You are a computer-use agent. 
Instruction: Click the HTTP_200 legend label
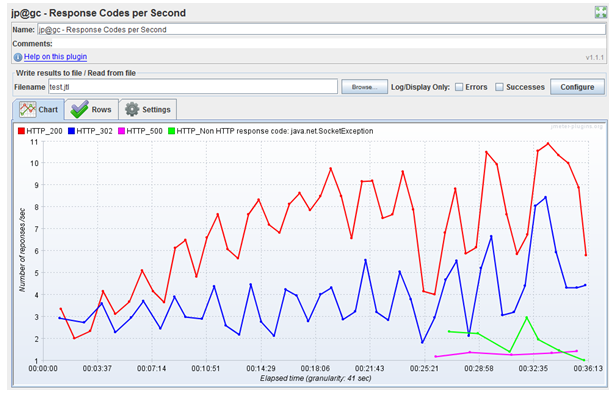point(44,131)
